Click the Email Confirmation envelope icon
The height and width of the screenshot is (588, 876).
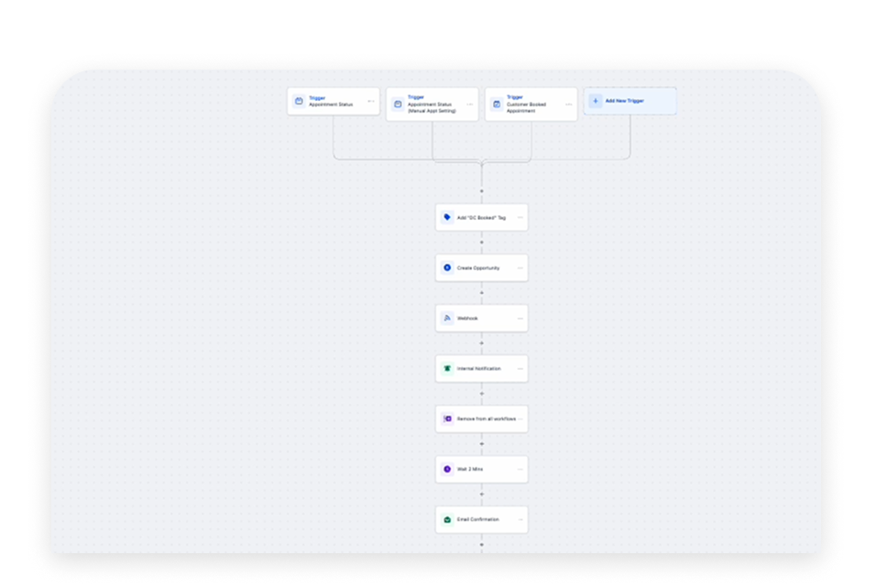(x=447, y=519)
